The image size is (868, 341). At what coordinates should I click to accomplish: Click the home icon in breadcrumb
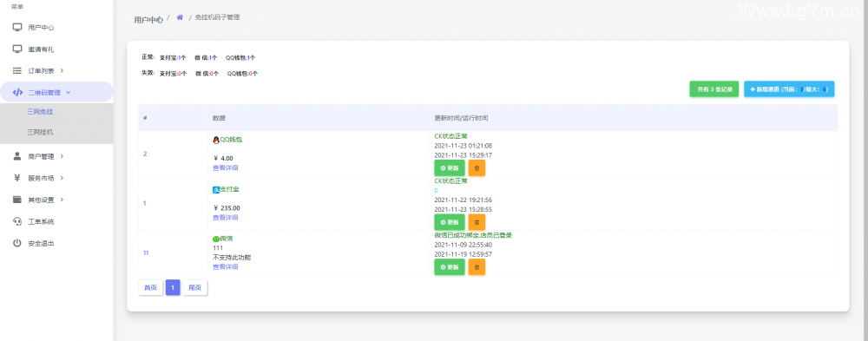click(180, 17)
